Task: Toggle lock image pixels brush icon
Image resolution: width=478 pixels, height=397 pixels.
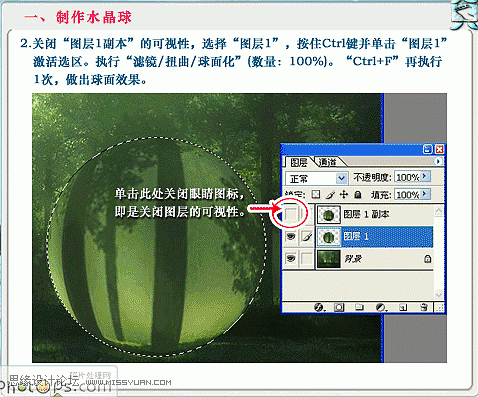Action: click(330, 195)
